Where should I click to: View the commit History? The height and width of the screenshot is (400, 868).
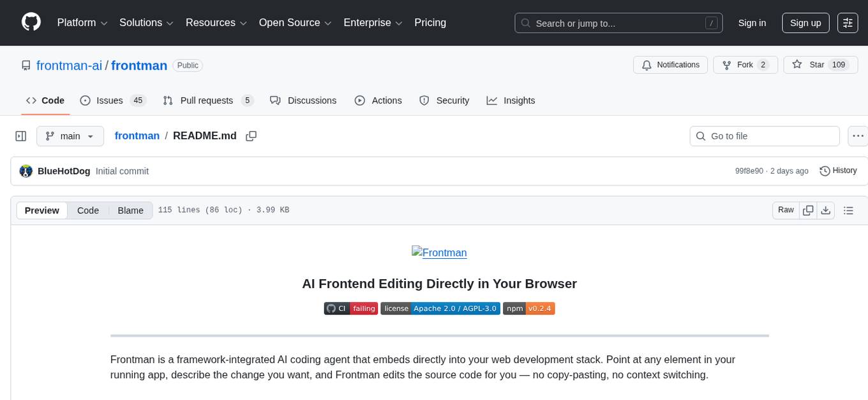(x=838, y=171)
